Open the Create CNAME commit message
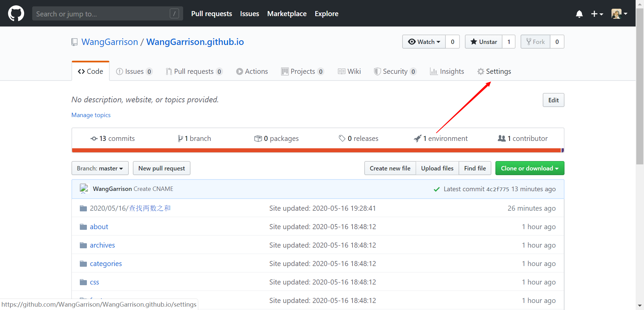Viewport: 644px width, 310px height. 153,189
